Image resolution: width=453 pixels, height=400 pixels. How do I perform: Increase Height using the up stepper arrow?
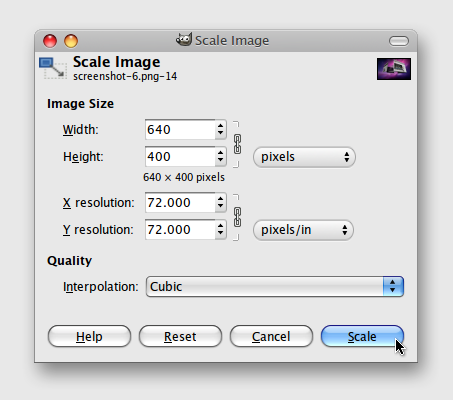tap(220, 153)
